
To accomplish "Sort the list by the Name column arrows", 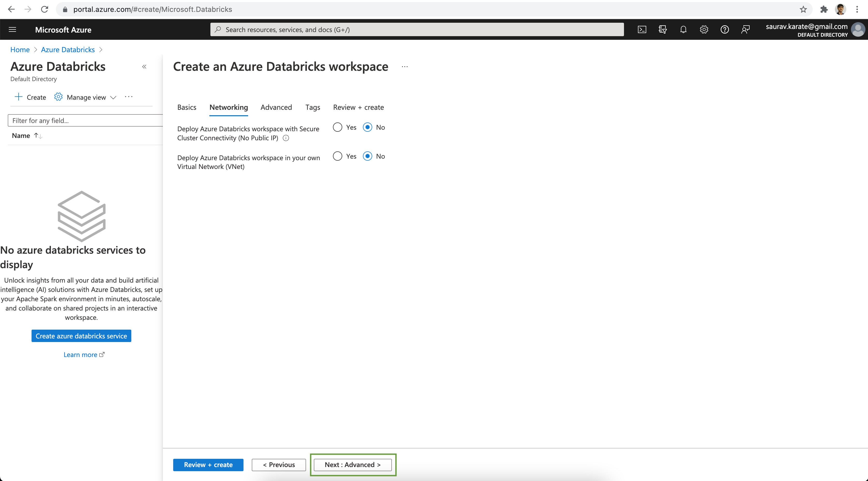I will click(38, 136).
